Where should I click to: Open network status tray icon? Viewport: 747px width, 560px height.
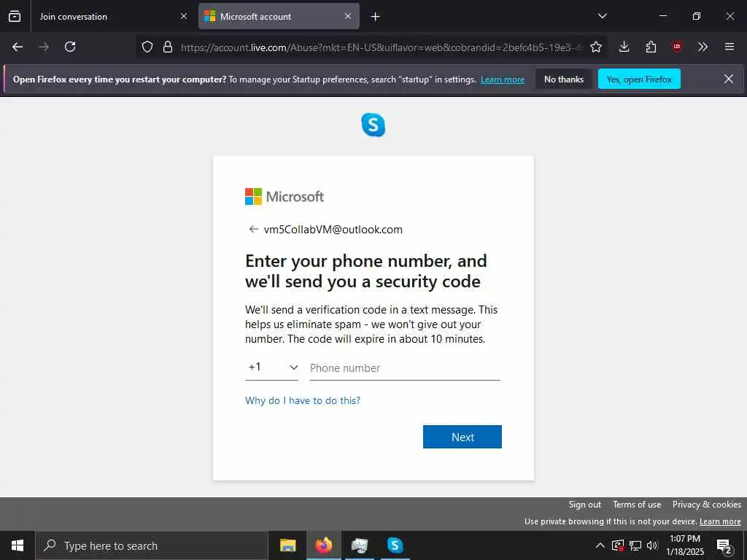pyautogui.click(x=635, y=545)
